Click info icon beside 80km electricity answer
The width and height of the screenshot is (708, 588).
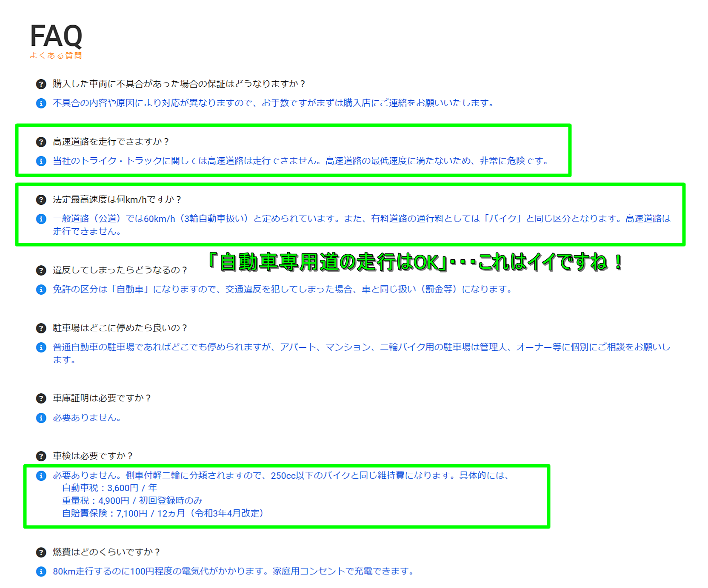pyautogui.click(x=41, y=571)
